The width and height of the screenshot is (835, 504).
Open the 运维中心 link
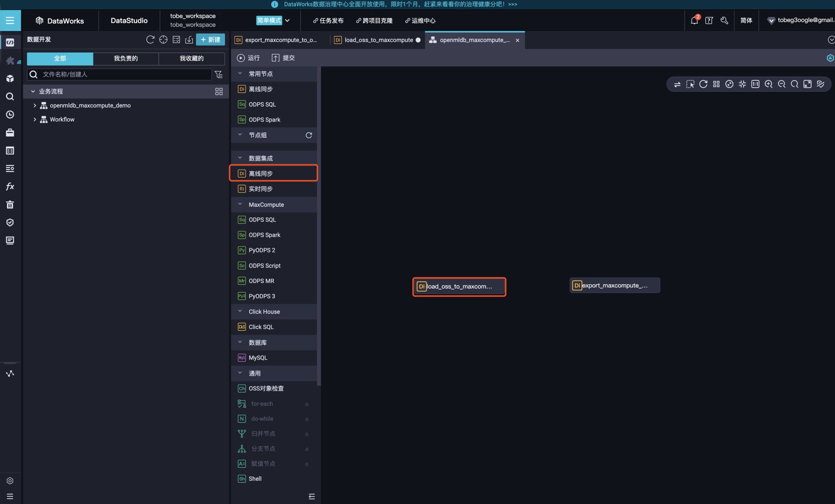tap(420, 20)
